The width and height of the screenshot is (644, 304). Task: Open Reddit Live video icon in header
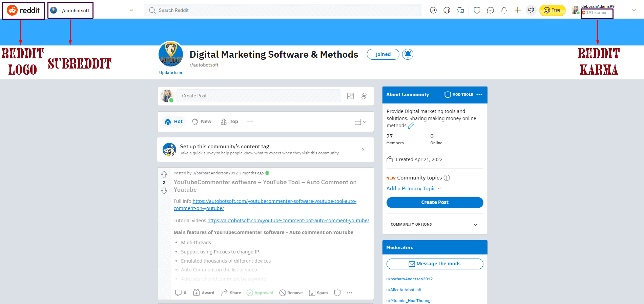coord(460,10)
